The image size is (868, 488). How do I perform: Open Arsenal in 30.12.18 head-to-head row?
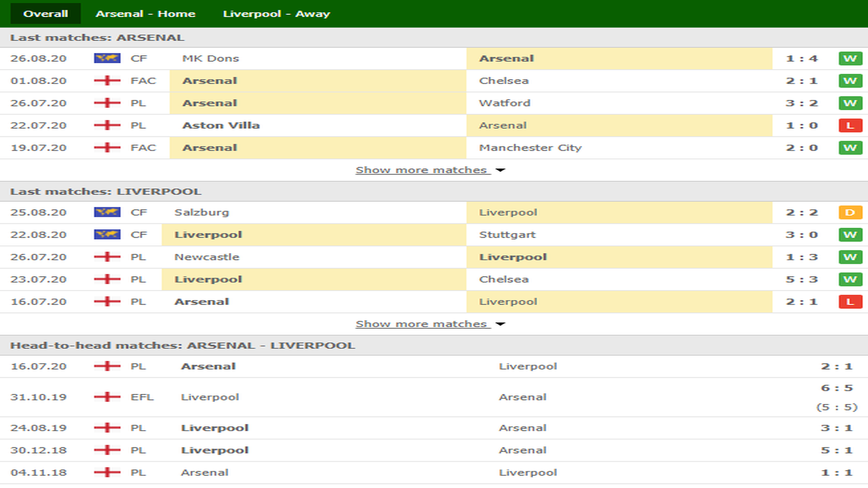click(523, 450)
